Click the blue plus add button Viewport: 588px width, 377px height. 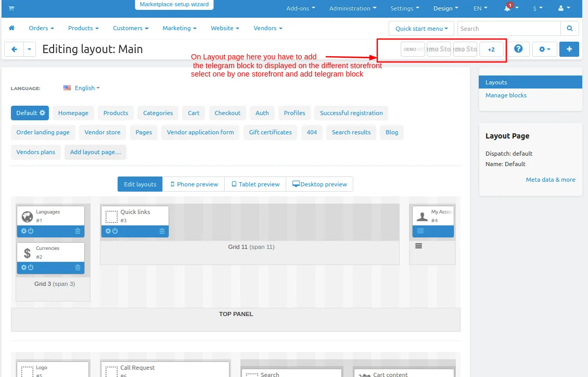pos(569,49)
